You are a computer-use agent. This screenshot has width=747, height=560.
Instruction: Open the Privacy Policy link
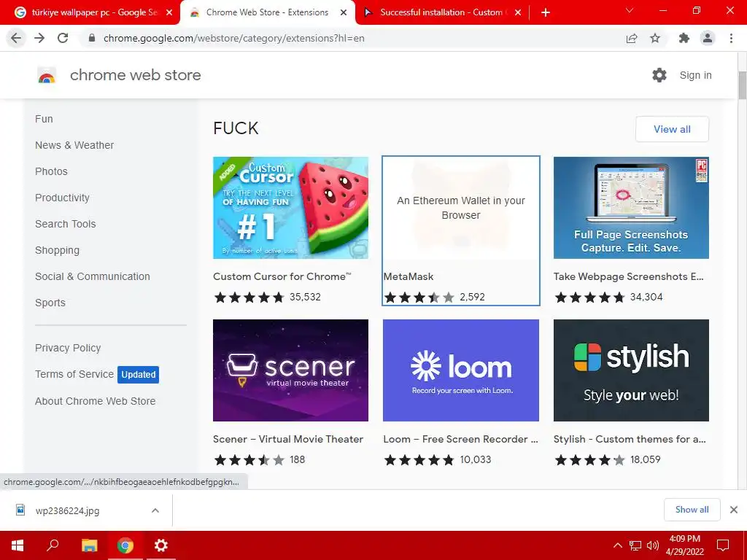tap(68, 348)
